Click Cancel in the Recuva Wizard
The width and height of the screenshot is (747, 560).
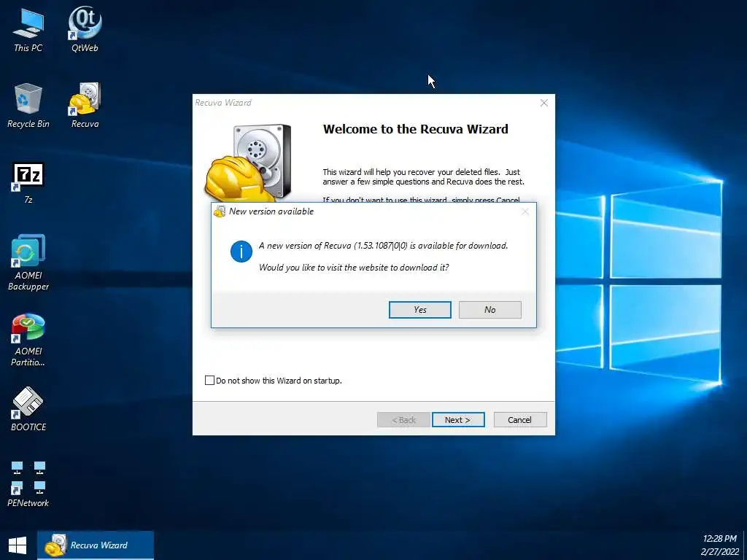coord(519,420)
